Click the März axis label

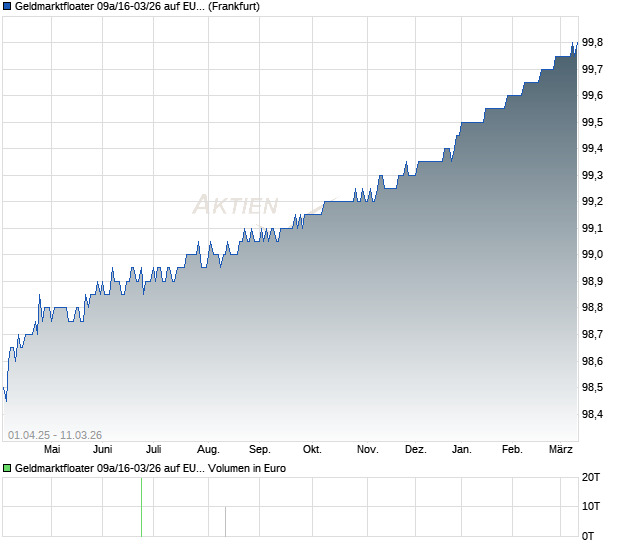click(561, 449)
